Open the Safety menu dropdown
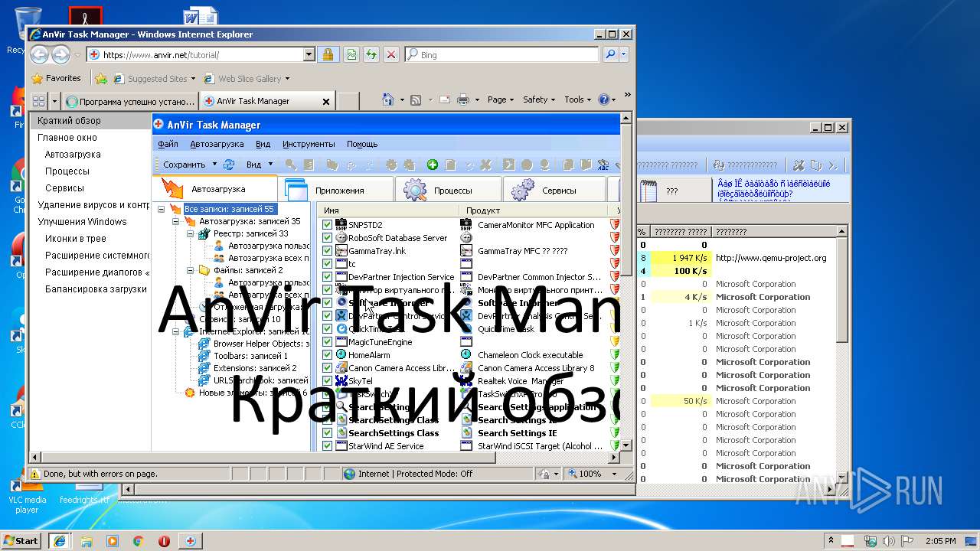 click(540, 99)
